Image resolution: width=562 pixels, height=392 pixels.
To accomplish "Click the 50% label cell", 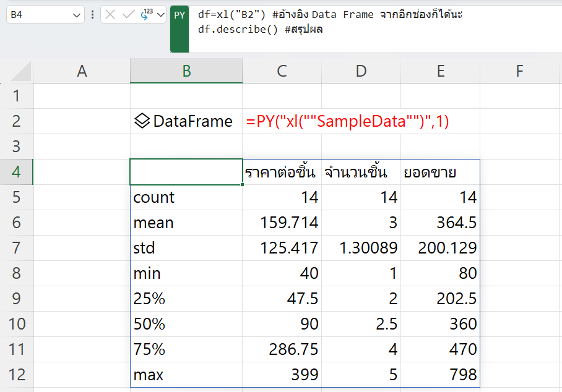I will tap(186, 324).
